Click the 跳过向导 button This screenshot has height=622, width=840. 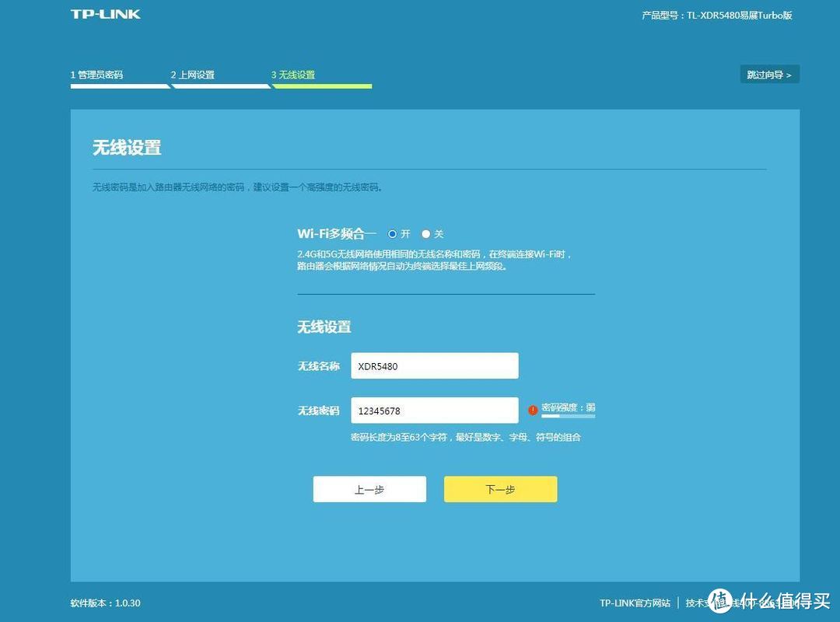(769, 74)
